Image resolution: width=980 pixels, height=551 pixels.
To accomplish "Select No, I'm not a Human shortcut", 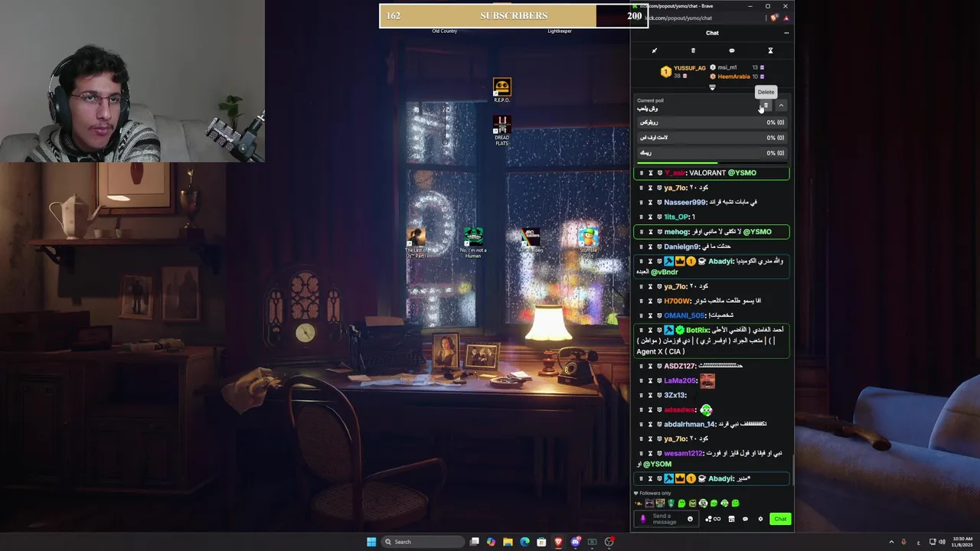I will point(473,242).
